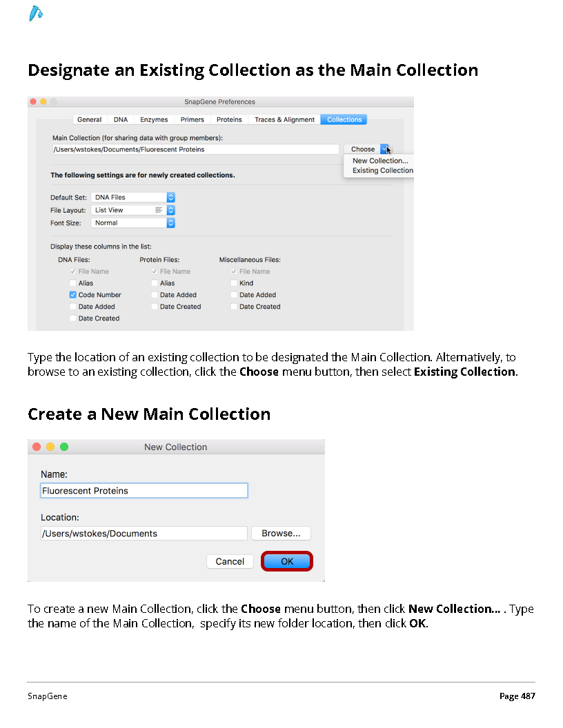Toggle the Kind checkbox under Miscellaneous Files
Viewport: 563px width, 728px height.
234,283
